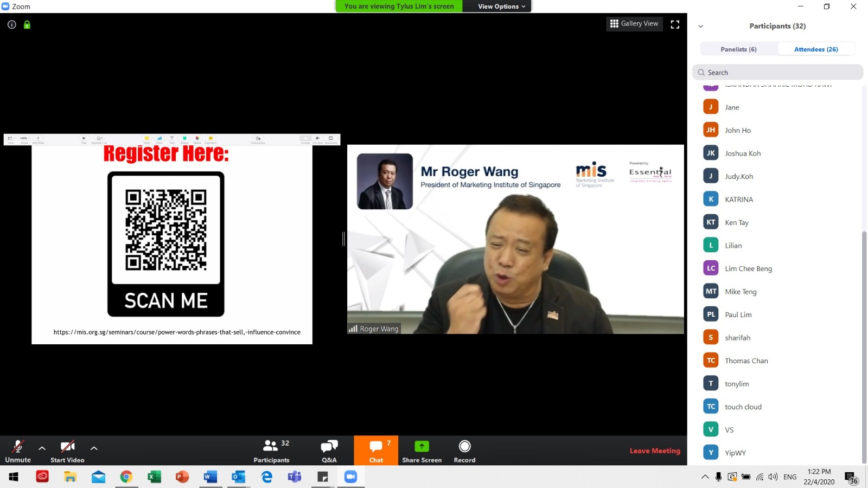Open the Wi-Fi network icon

tap(759, 477)
